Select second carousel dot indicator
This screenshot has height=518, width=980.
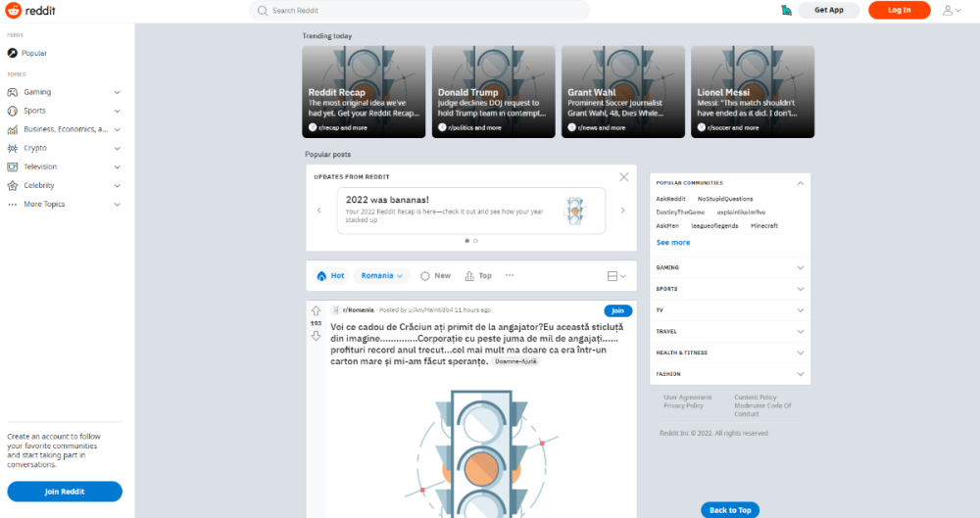pos(475,241)
